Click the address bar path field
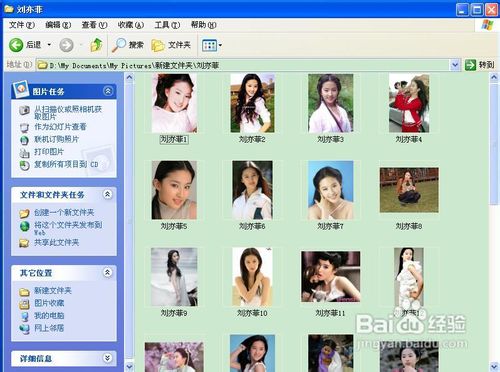500x372 pixels. [x=243, y=65]
